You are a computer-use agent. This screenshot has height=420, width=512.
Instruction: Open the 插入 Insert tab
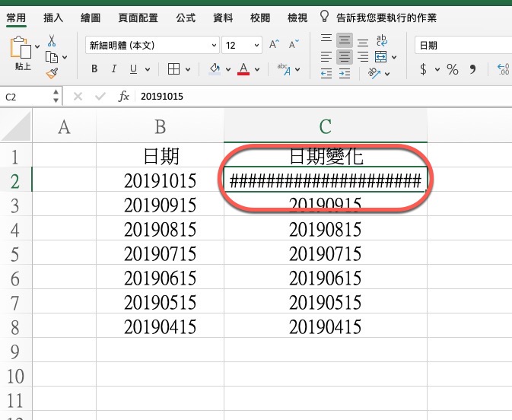point(53,17)
